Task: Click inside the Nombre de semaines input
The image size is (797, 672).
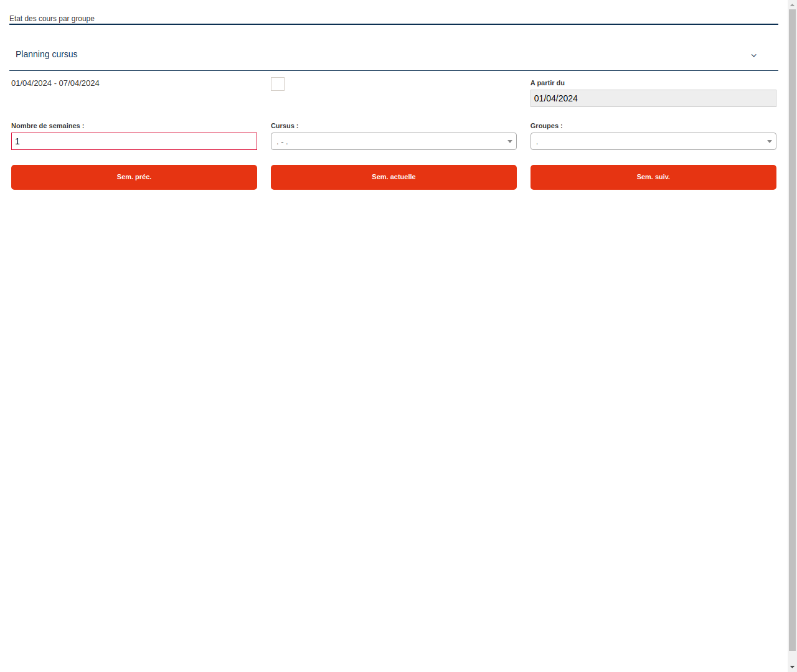Action: pyautogui.click(x=134, y=141)
